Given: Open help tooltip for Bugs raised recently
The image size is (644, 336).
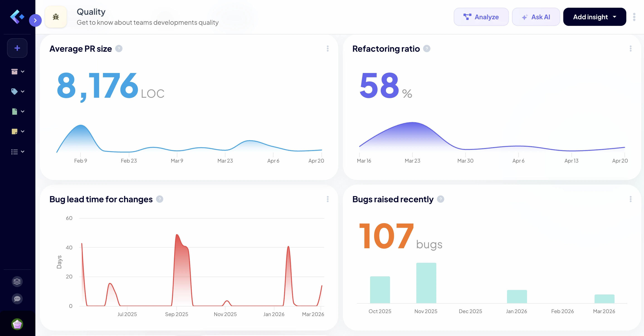Looking at the screenshot, I should (441, 199).
